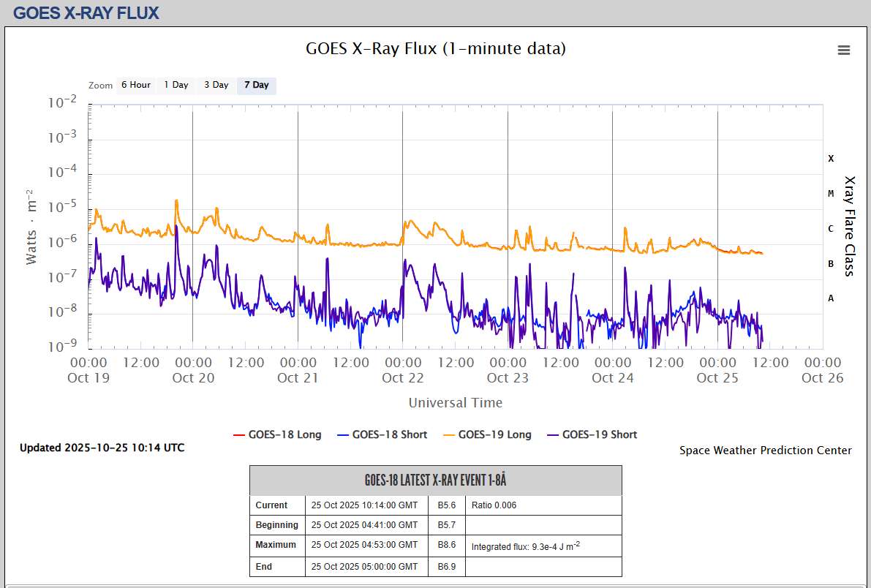Select the 3 Day zoom option

216,86
